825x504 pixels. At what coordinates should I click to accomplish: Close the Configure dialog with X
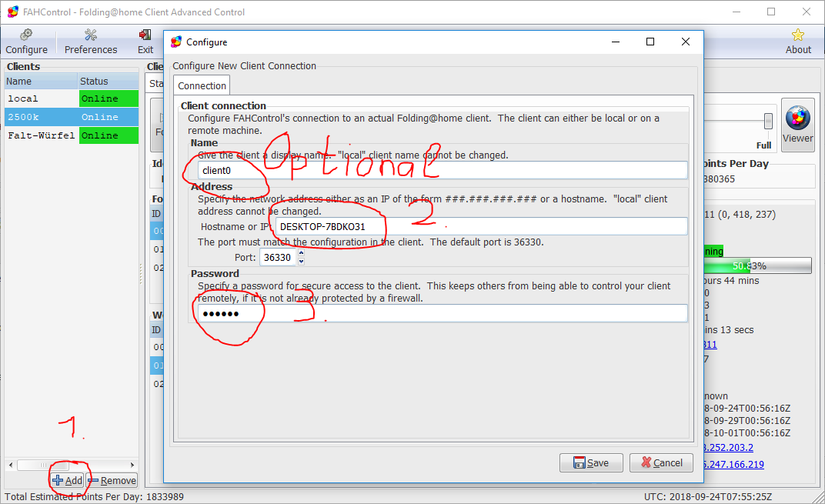coord(686,42)
